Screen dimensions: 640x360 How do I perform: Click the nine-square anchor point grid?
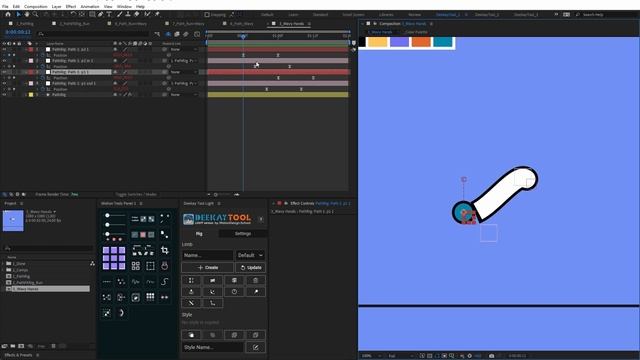point(114,258)
